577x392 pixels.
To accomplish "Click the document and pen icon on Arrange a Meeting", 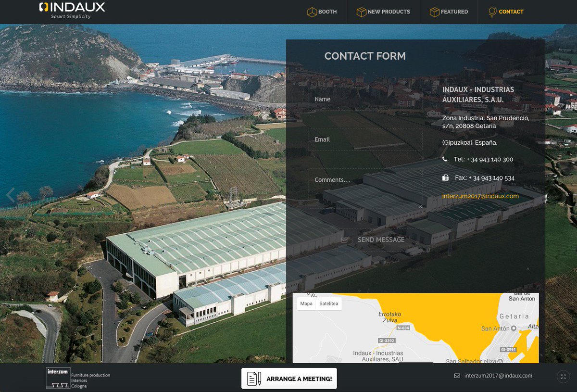I will coord(254,379).
